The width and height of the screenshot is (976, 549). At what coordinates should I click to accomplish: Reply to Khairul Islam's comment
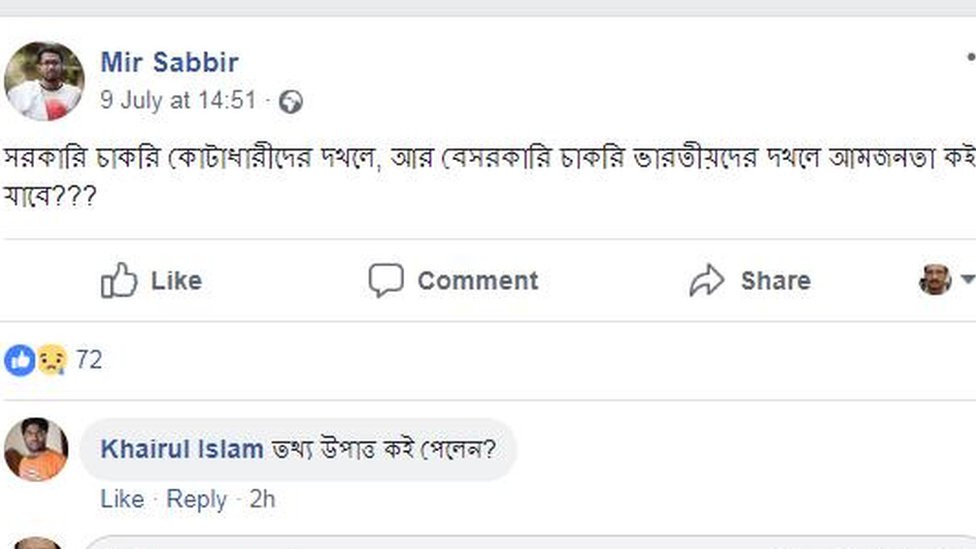(196, 499)
